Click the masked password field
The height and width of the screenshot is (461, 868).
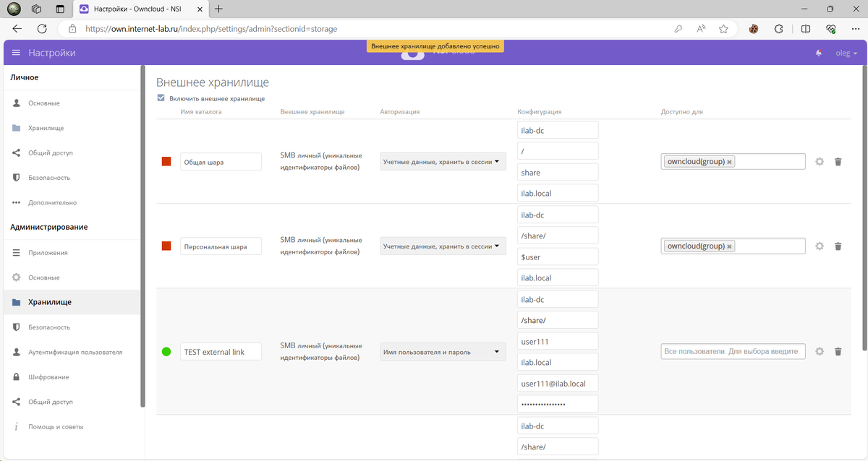pyautogui.click(x=558, y=404)
